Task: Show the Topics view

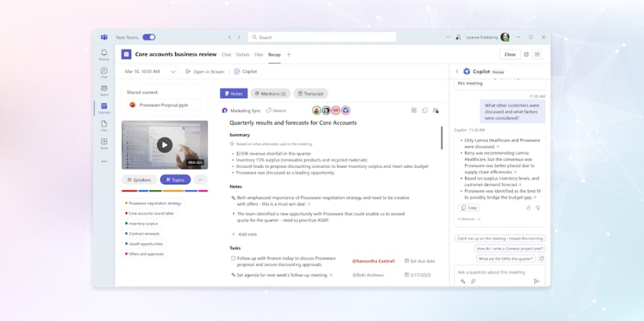Action: click(175, 180)
